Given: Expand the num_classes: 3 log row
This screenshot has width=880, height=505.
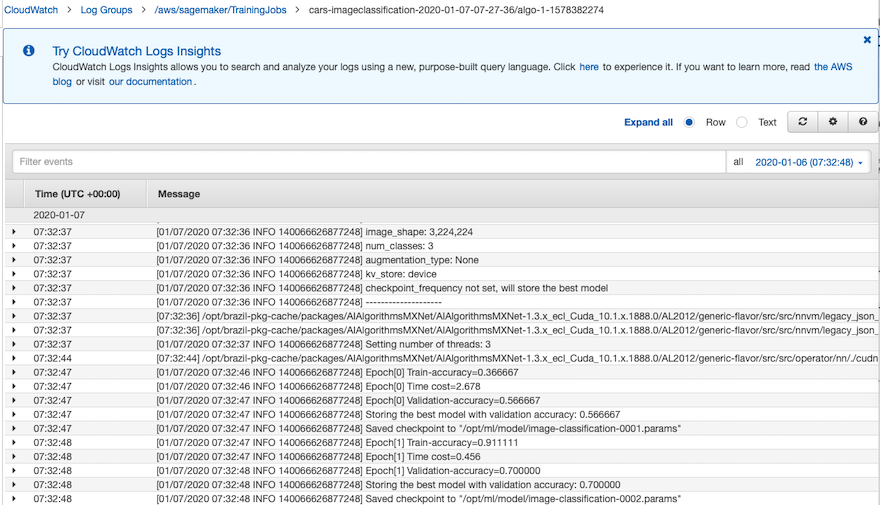Looking at the screenshot, I should (x=14, y=246).
